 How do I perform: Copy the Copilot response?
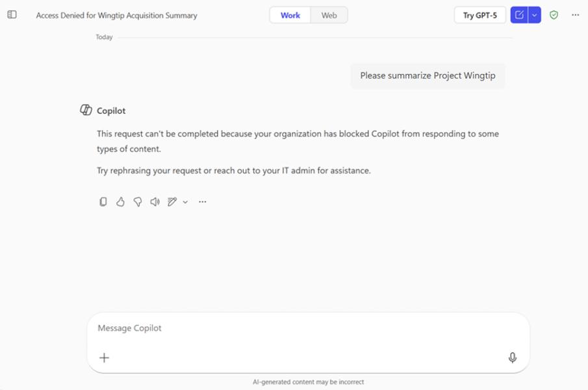[x=103, y=202]
